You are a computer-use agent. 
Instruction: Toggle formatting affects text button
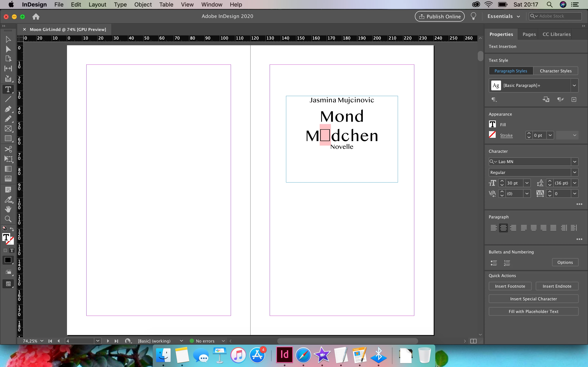pos(11,250)
